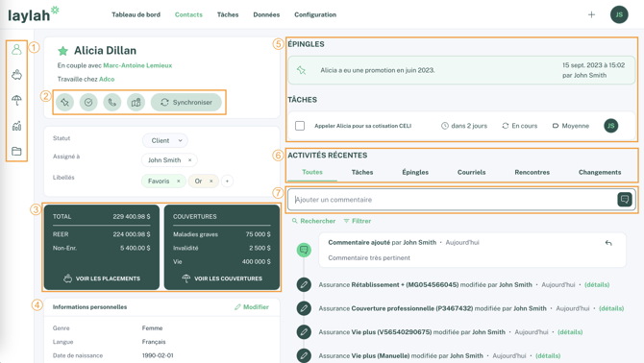The image size is (644, 363).
Task: Click the green comment icon in timeline
Action: (304, 250)
